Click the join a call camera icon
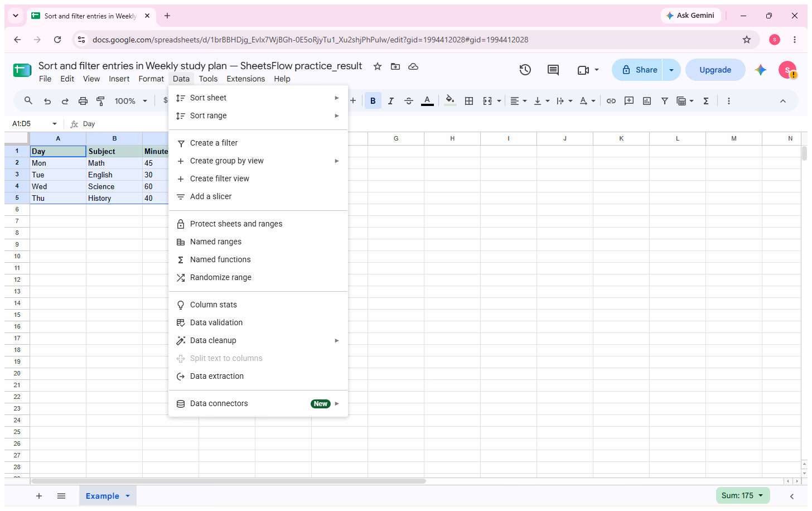 [x=583, y=70]
